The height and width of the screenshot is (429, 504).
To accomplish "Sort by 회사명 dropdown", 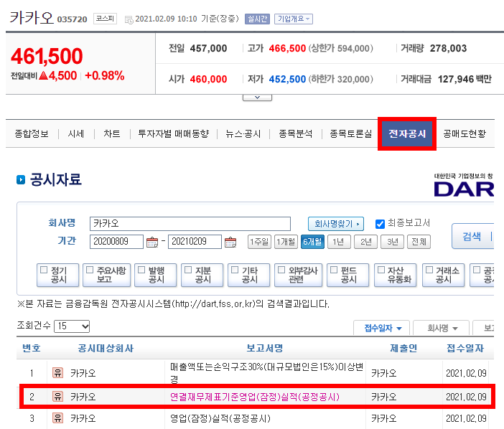I will [x=441, y=328].
